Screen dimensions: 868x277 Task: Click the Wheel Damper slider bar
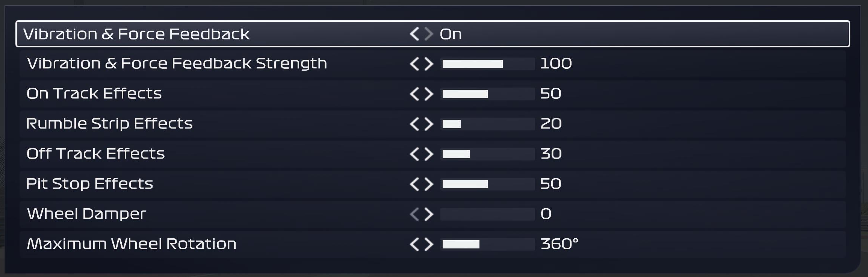(488, 214)
